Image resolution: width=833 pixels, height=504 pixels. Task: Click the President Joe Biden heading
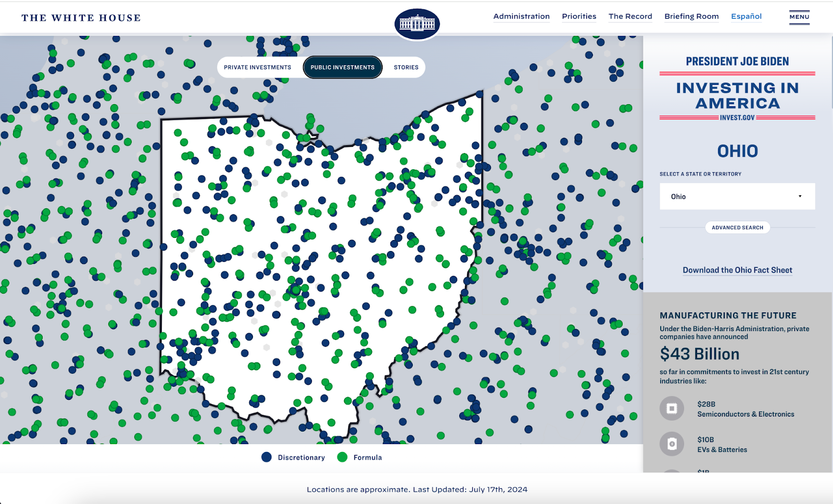[x=737, y=61]
